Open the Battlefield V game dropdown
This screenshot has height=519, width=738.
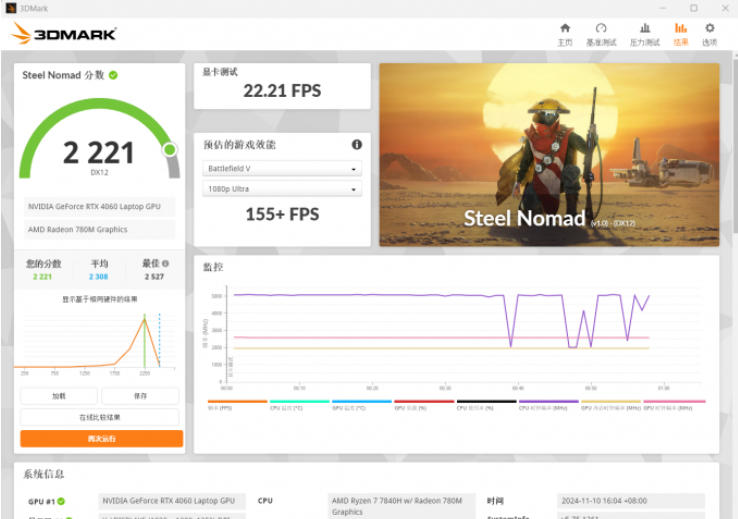[281, 169]
